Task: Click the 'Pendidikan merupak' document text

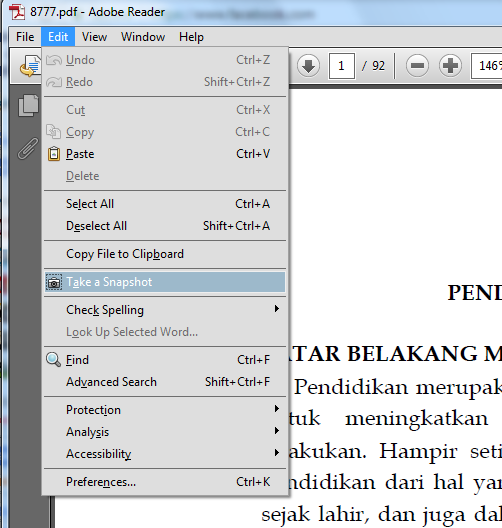Action: (x=398, y=388)
